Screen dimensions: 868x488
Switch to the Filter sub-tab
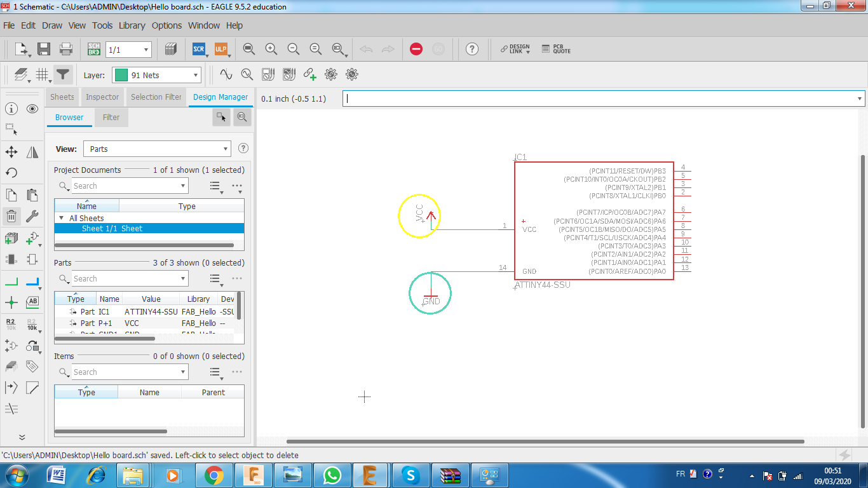111,117
